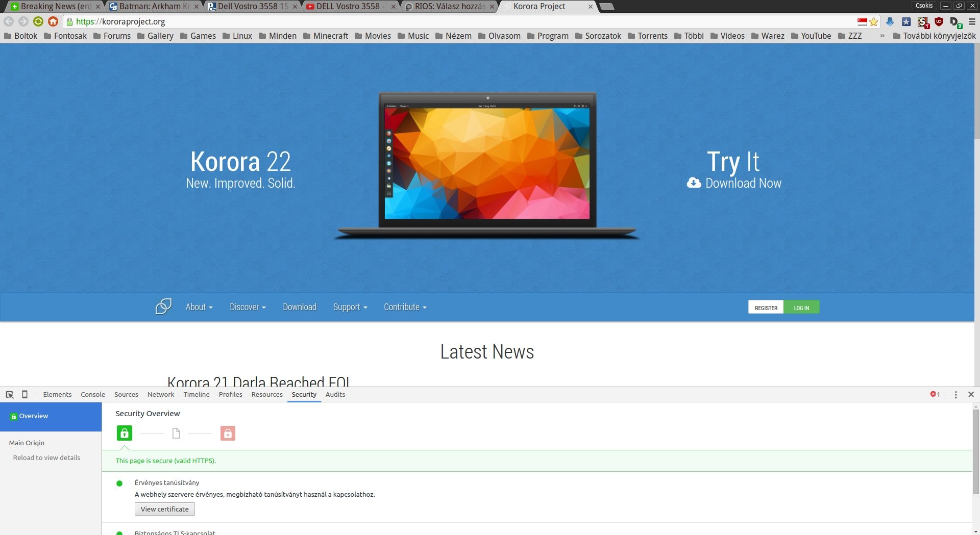Image resolution: width=980 pixels, height=535 pixels.
Task: Open the S script-blocker extension with badge 1
Action: click(923, 22)
